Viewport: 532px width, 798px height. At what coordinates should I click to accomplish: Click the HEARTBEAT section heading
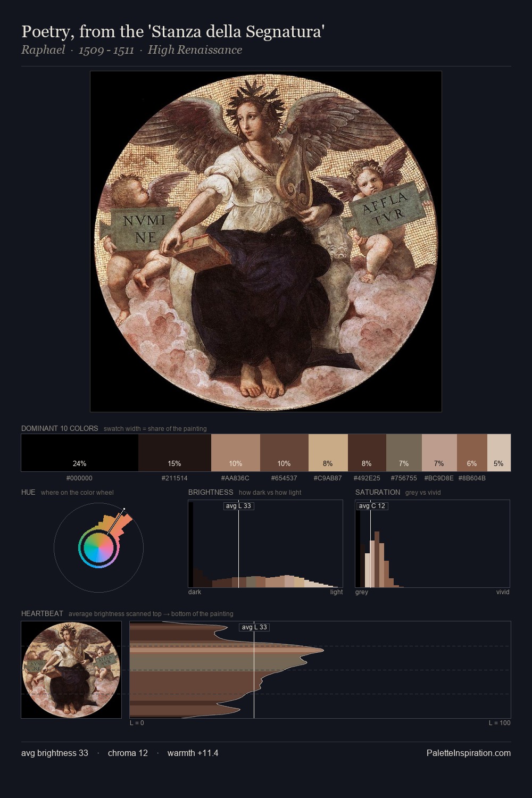tap(42, 613)
